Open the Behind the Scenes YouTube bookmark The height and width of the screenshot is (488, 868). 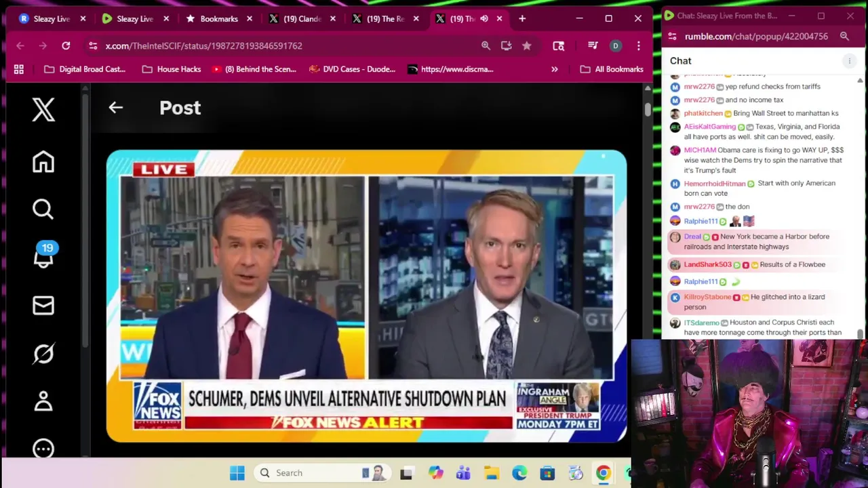[254, 69]
